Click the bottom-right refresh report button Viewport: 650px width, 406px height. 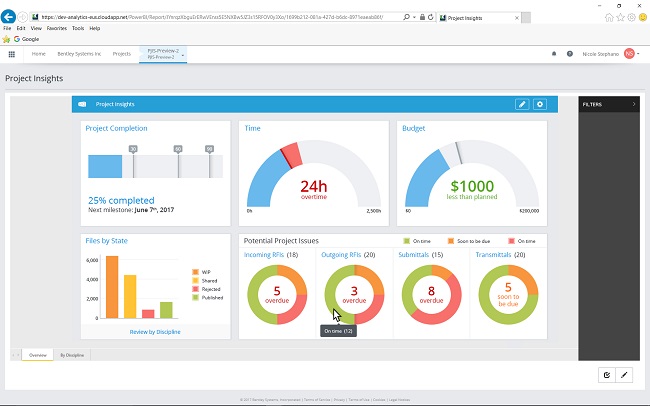(607, 375)
